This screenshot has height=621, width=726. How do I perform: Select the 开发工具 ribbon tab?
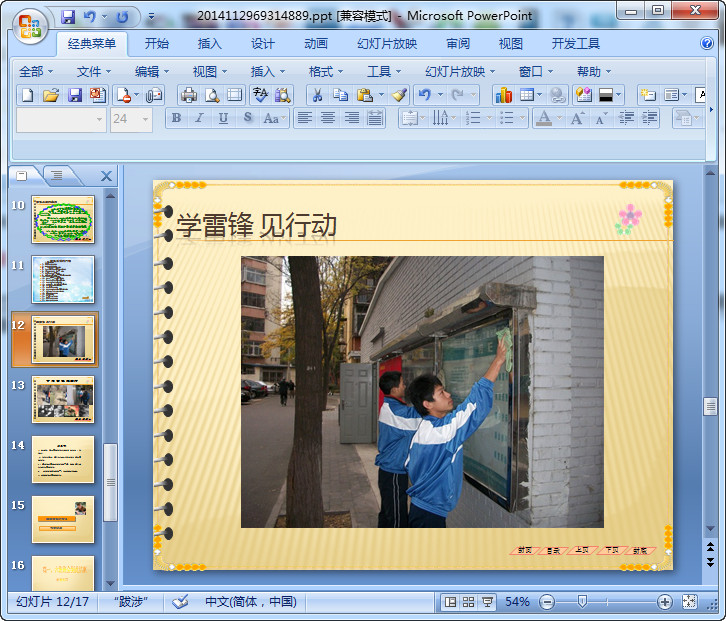(576, 44)
